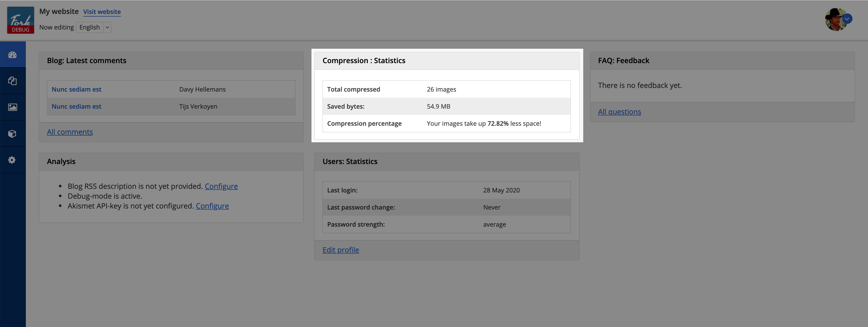Open the All questions link

tap(619, 112)
